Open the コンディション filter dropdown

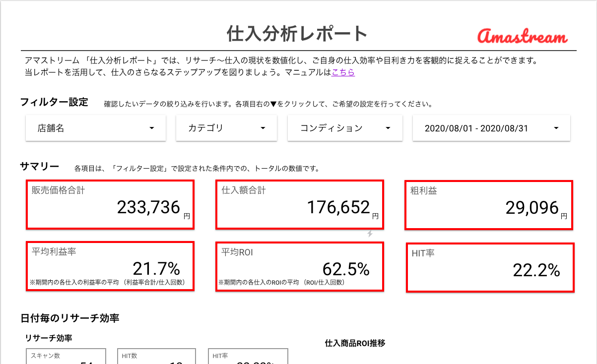click(x=345, y=128)
